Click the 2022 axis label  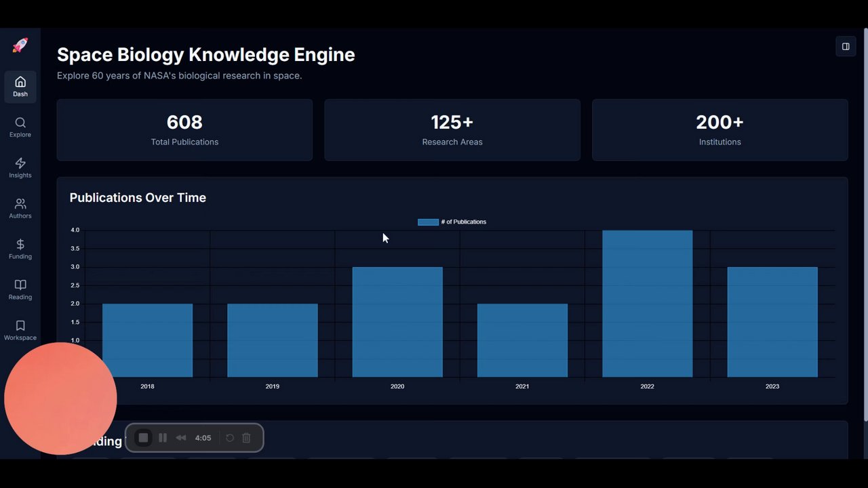coord(647,386)
